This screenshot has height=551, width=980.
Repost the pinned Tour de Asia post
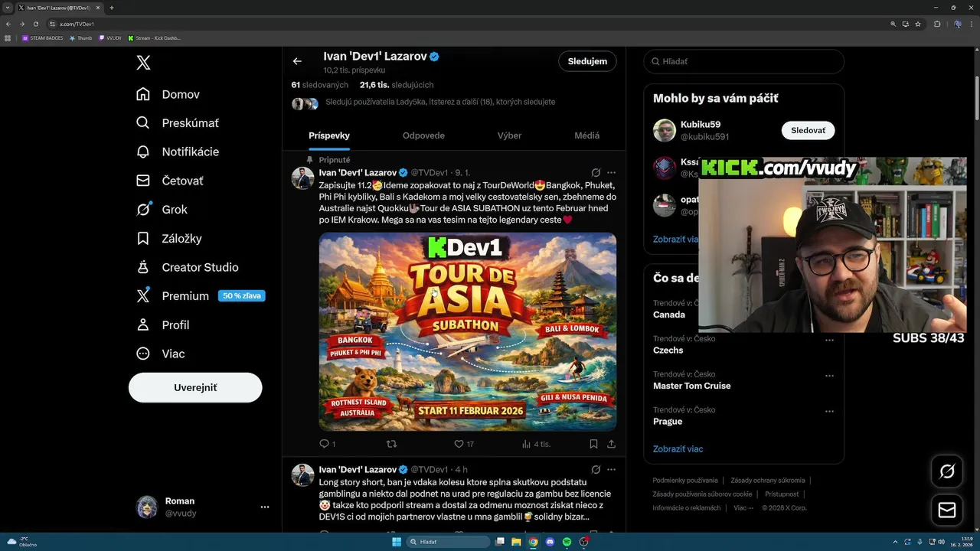[x=391, y=444]
